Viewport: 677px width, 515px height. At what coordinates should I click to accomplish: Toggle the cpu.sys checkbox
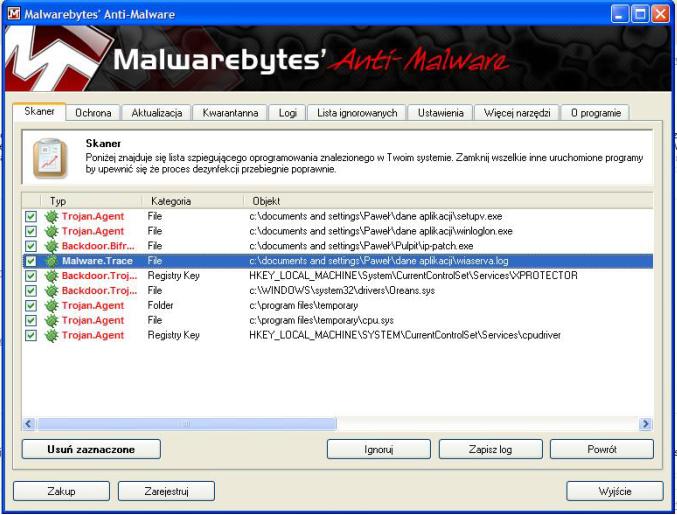[x=31, y=320]
